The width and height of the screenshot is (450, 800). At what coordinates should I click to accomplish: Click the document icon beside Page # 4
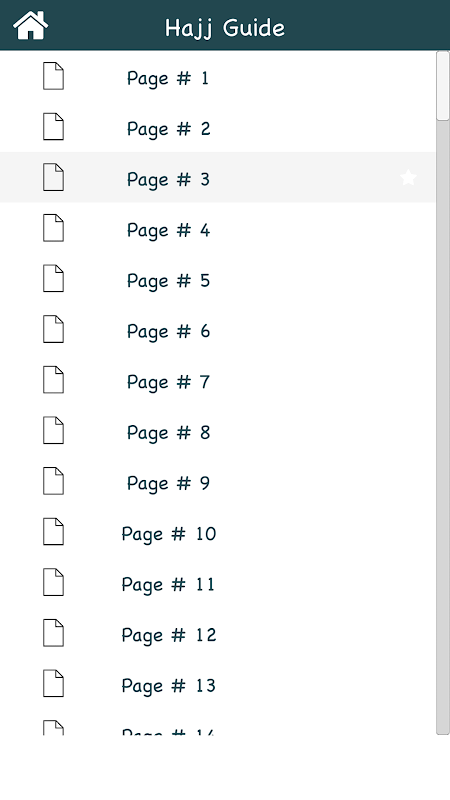click(x=53, y=228)
